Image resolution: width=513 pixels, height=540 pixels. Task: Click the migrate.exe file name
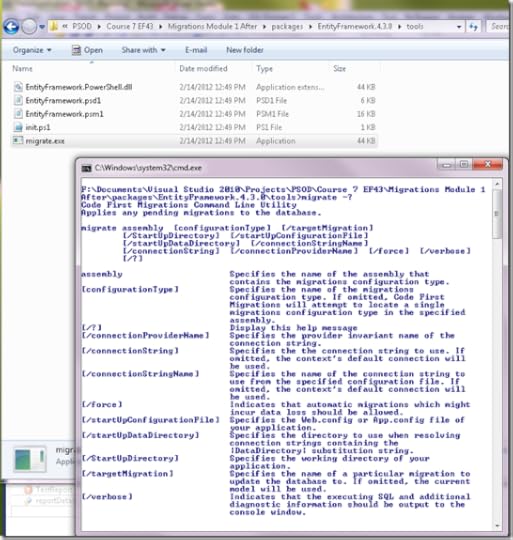click(45, 141)
